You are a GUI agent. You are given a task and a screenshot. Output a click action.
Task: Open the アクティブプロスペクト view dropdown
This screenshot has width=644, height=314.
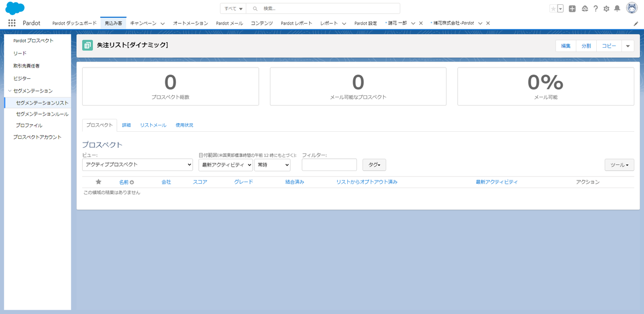click(137, 165)
